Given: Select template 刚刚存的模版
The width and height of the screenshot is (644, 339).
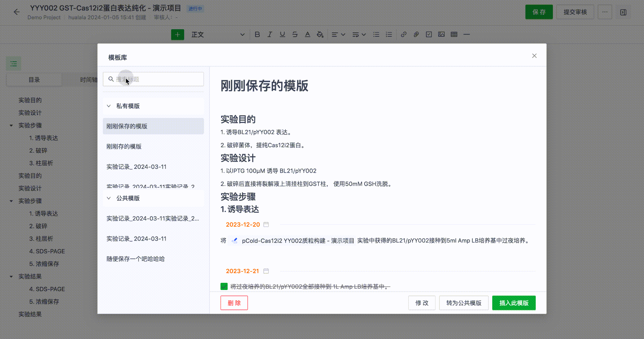Looking at the screenshot, I should coord(124,146).
